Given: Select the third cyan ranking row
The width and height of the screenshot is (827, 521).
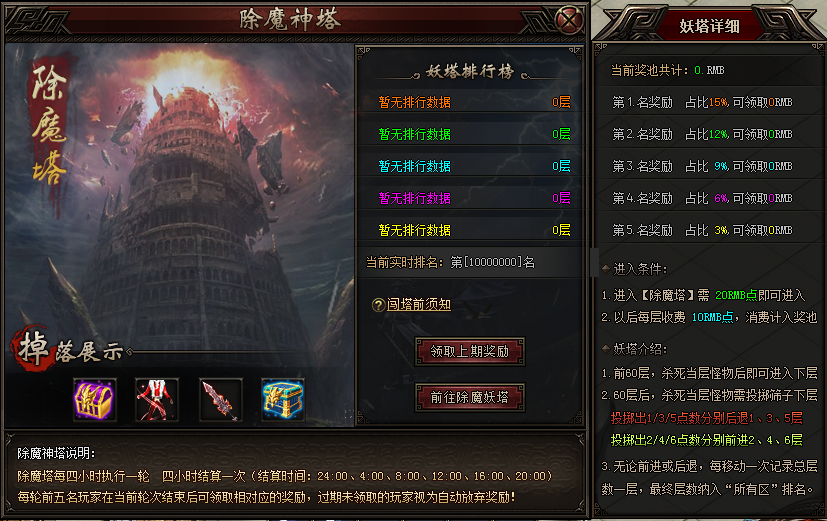Looking at the screenshot, I should (470, 166).
